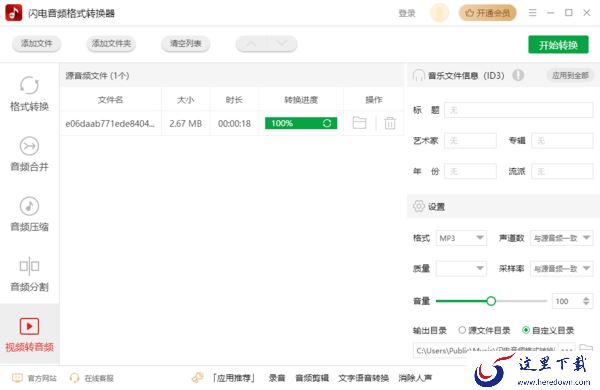Click the 应用推荐 icon in the bottom bar
The height and width of the screenshot is (390, 600).
[x=197, y=378]
